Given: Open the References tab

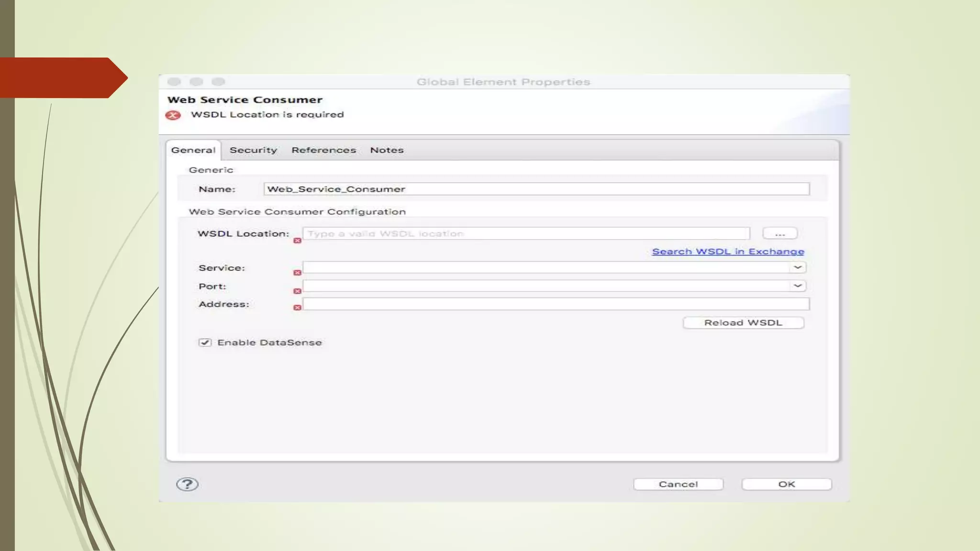Looking at the screenshot, I should pos(323,150).
